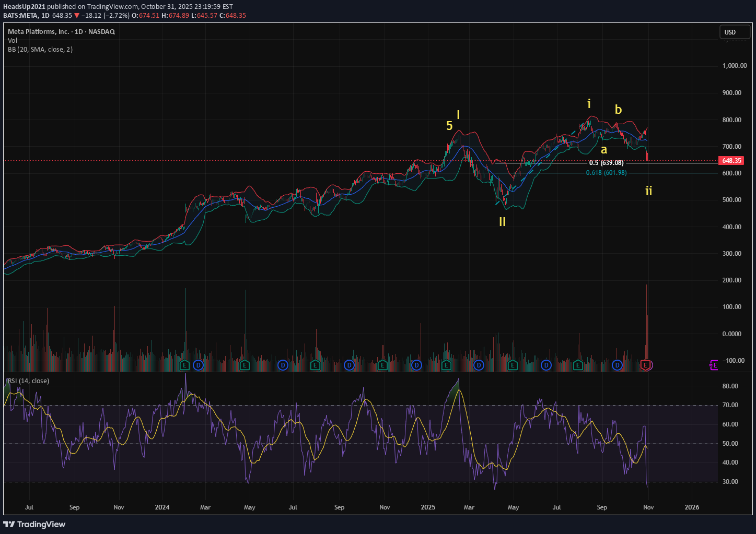Viewport: 756px width, 534px height.
Task: Select the leftmost blue dividend D marker
Action: click(x=198, y=365)
